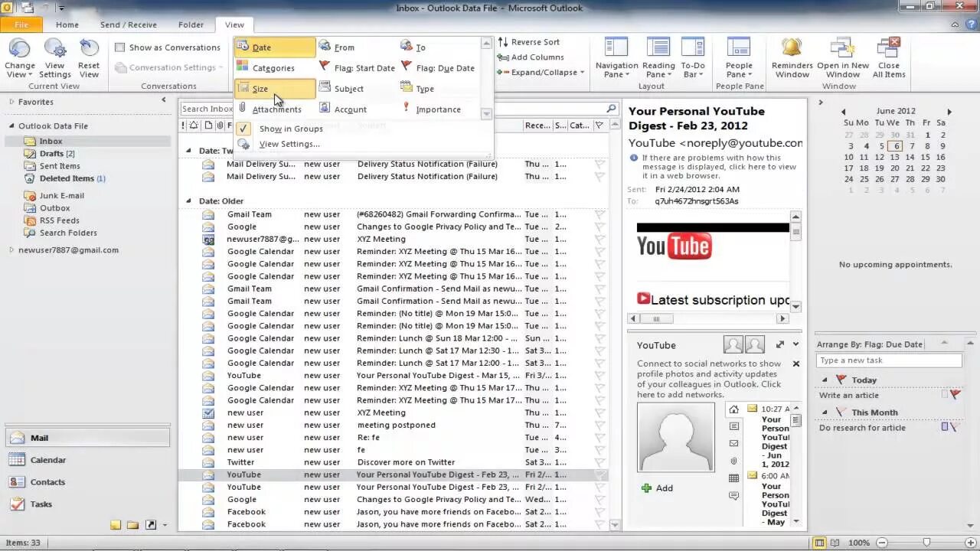Close the social networks notice
The image size is (980, 551).
795,364
